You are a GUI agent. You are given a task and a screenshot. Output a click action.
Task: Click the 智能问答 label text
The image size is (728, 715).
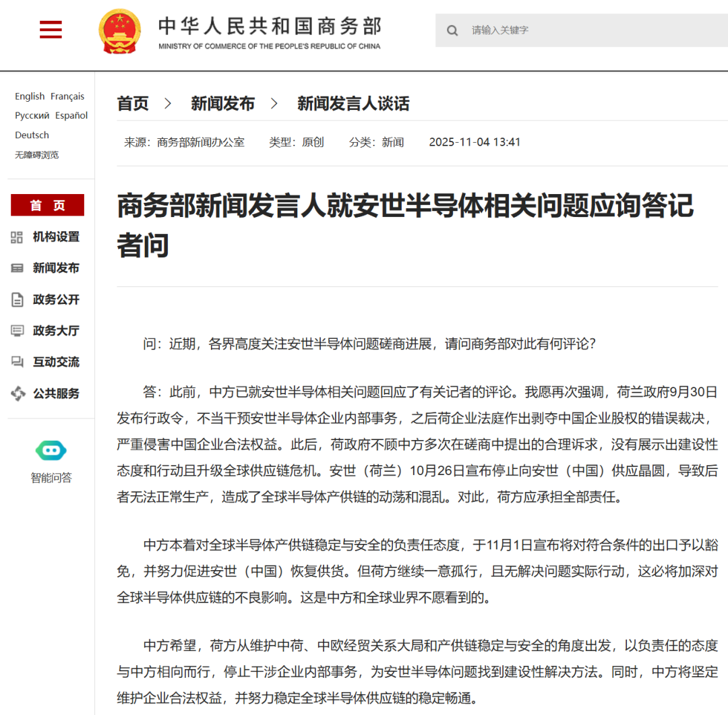[x=51, y=477]
